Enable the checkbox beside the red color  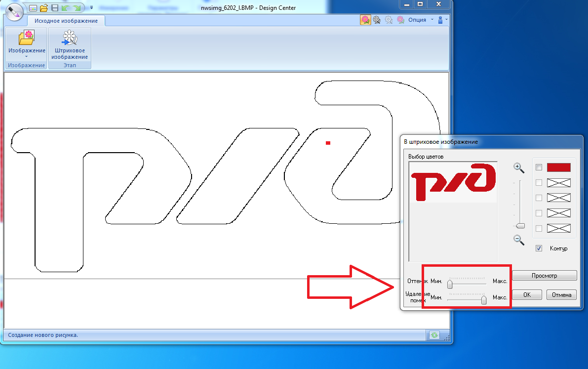point(539,167)
